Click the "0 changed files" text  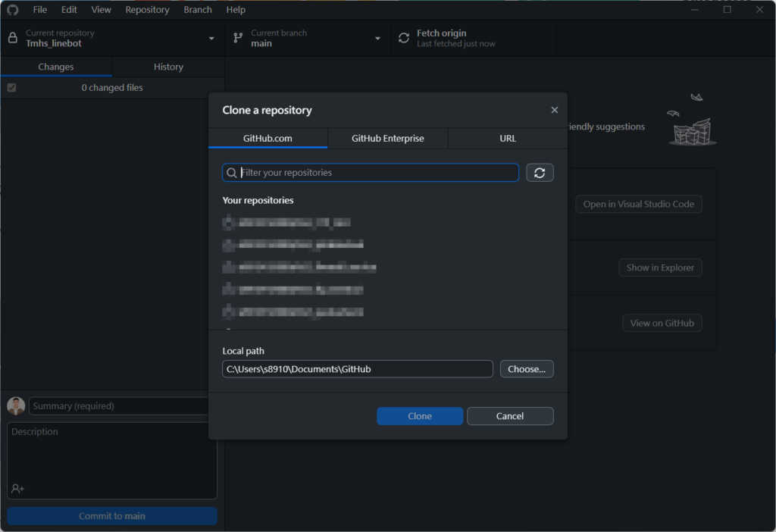pyautogui.click(x=112, y=88)
